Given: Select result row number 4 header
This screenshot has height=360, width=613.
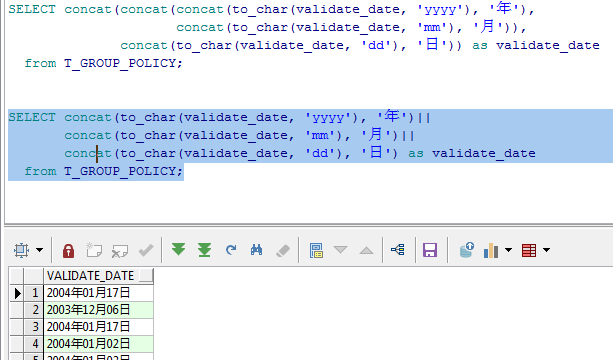Looking at the screenshot, I should point(33,344).
